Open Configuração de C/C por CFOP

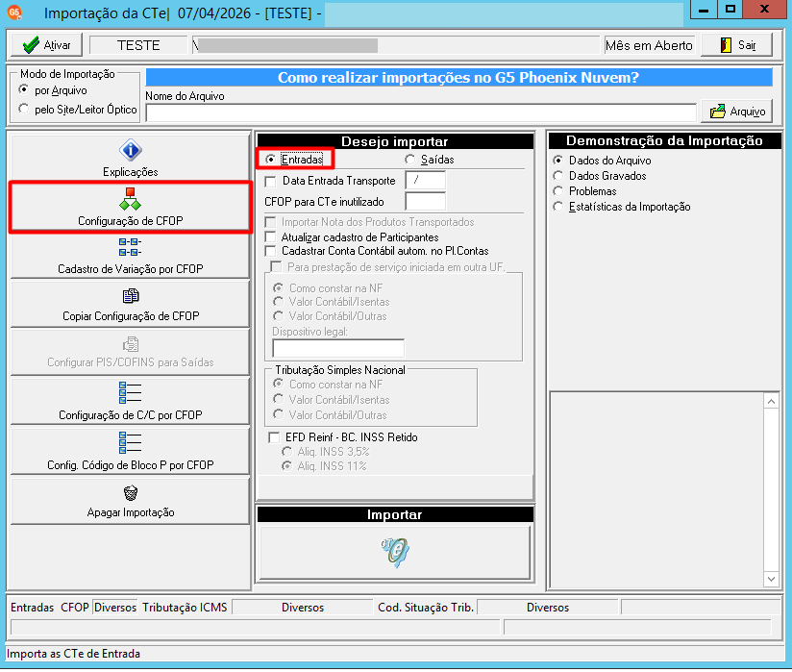coord(131,402)
